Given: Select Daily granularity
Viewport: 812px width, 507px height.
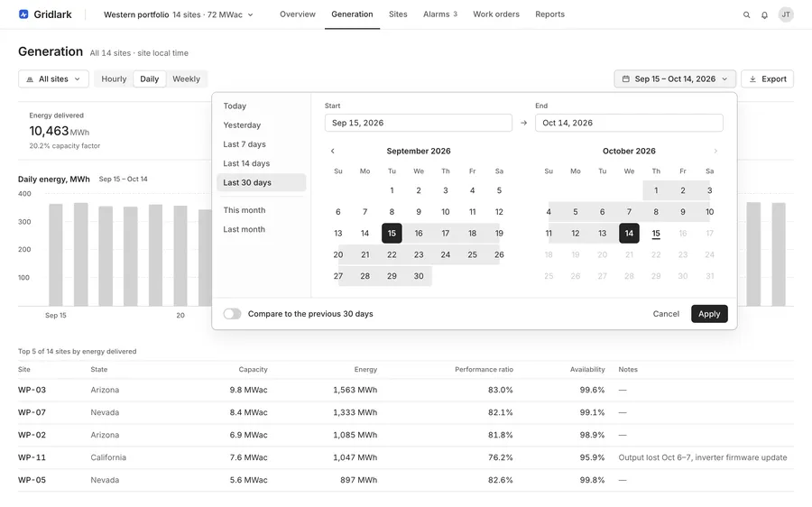Looking at the screenshot, I should [149, 78].
